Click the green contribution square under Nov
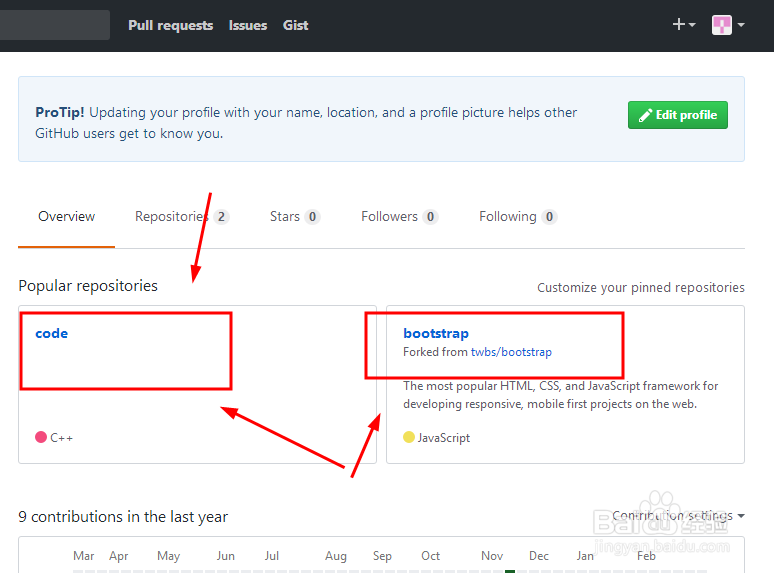This screenshot has height=573, width=774. (510, 571)
